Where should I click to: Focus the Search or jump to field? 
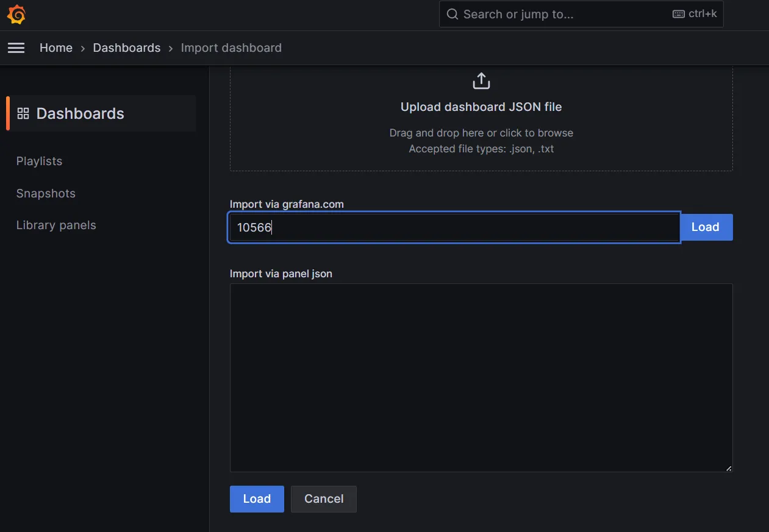[581, 14]
